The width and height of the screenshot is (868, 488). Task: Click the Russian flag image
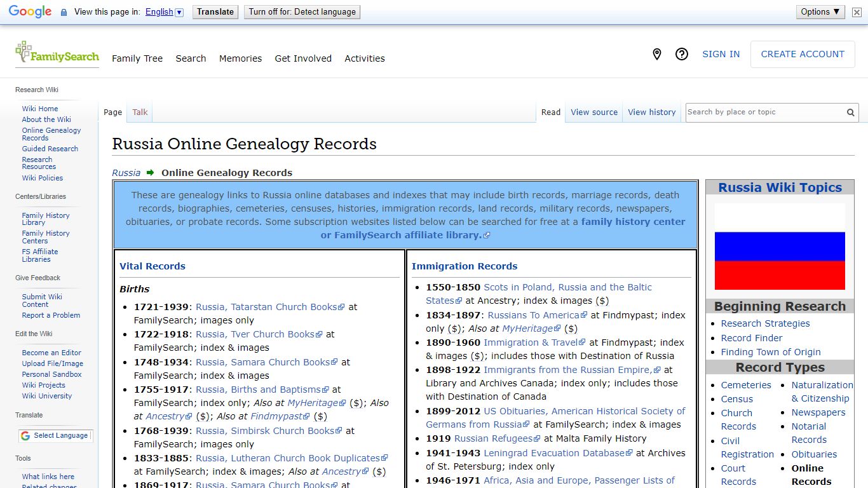[x=780, y=247]
